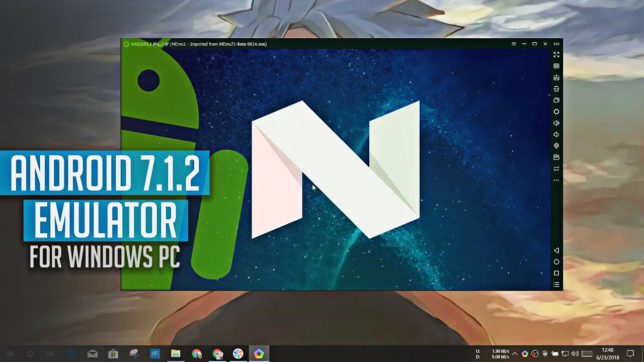Click the 12:48 clock and date
Screen dimensions: 644x362
click(x=608, y=354)
